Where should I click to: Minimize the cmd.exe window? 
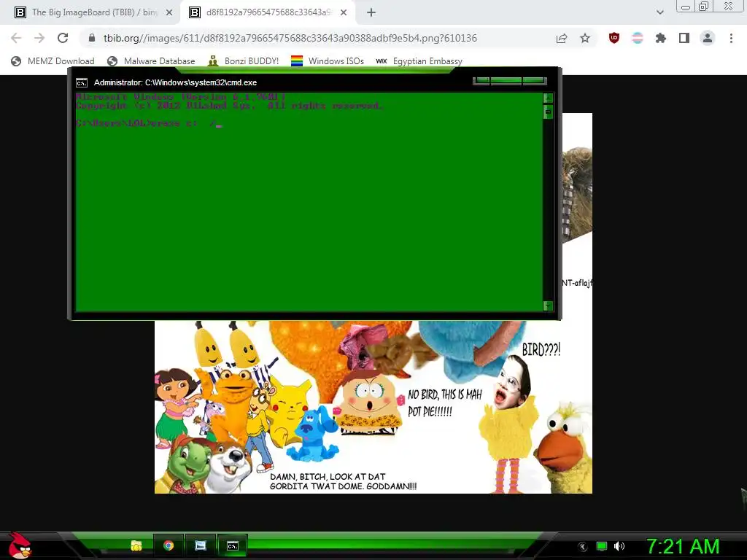482,80
